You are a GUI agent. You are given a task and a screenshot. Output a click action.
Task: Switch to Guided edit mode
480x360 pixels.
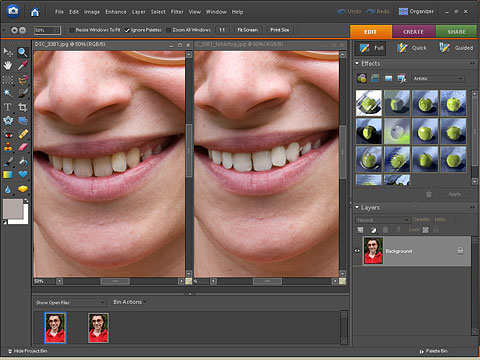[456, 48]
